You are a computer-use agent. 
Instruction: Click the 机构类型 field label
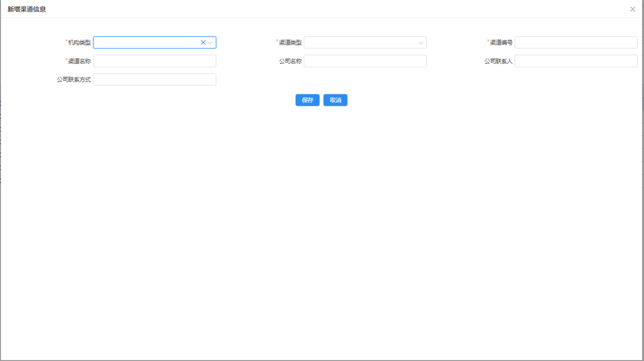tap(79, 43)
